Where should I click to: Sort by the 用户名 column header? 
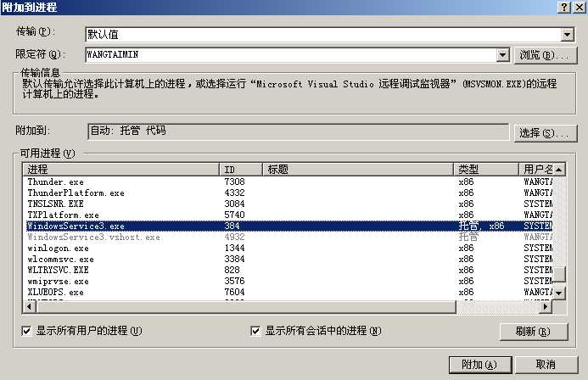(536, 170)
